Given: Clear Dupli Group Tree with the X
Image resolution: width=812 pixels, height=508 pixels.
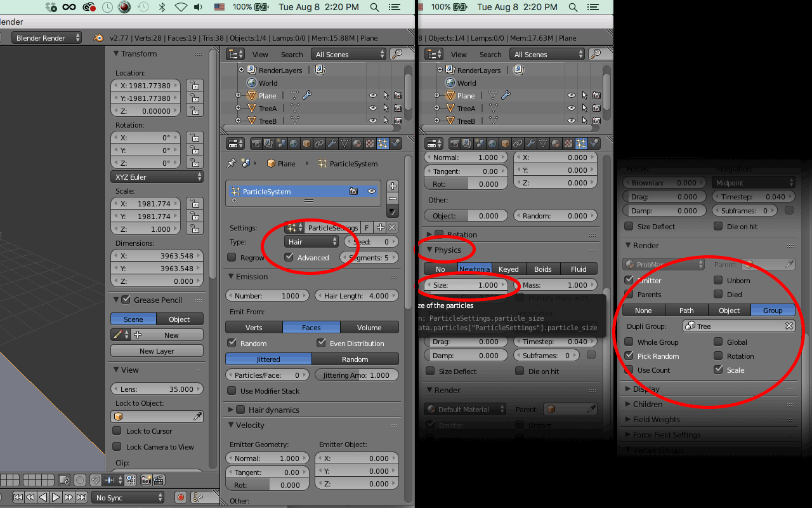Looking at the screenshot, I should pos(789,326).
